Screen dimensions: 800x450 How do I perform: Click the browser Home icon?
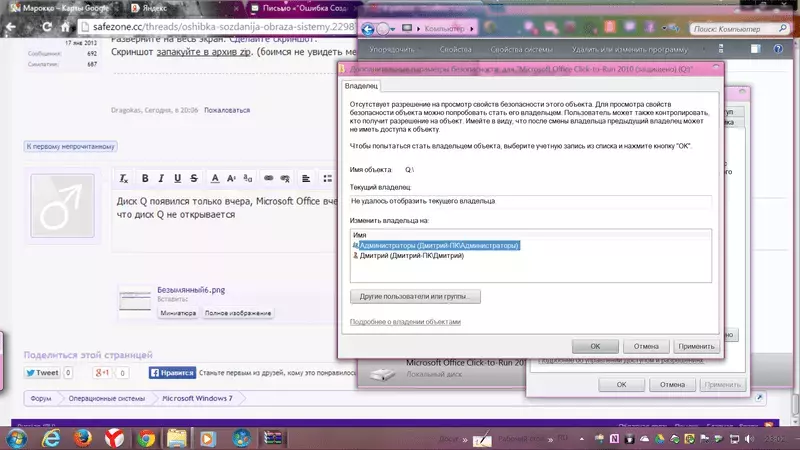(65, 27)
